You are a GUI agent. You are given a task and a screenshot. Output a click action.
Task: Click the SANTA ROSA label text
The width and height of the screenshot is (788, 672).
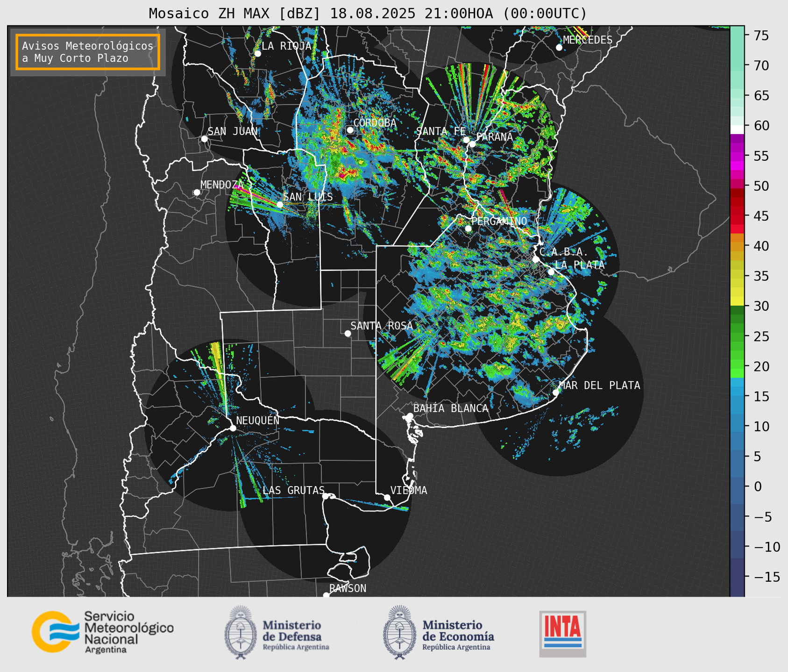pos(382,326)
